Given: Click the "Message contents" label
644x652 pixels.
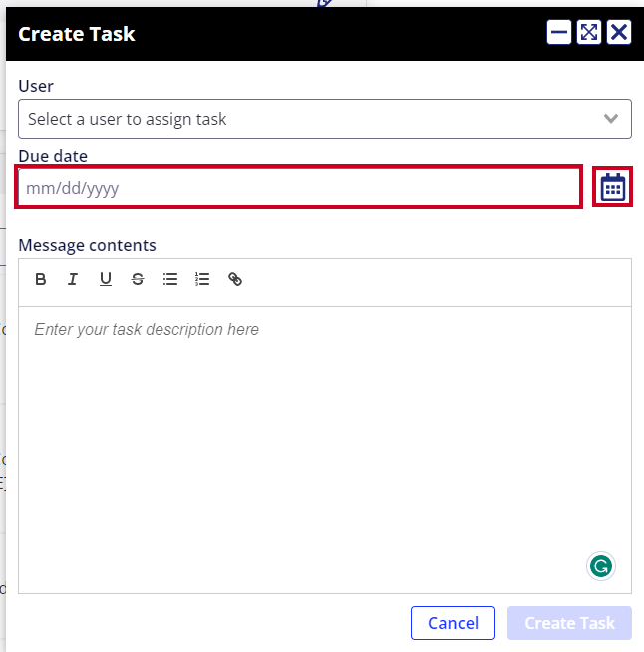Looking at the screenshot, I should click(x=88, y=245).
